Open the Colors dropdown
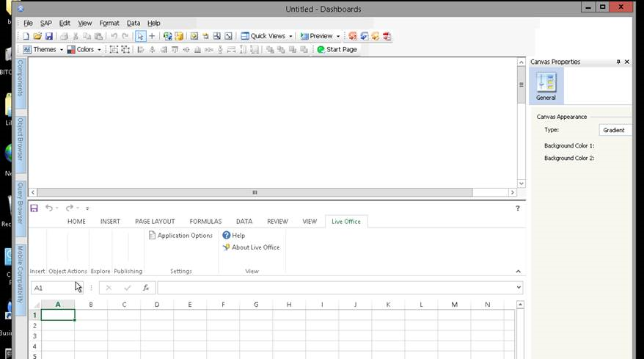Screen dimensions: 644x359 99,49
